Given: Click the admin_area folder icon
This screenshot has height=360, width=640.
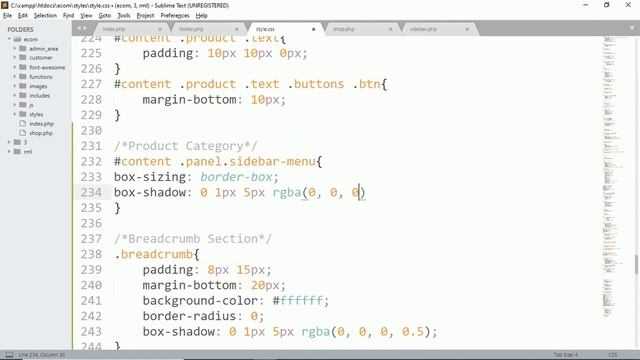Looking at the screenshot, I should click(x=23, y=49).
